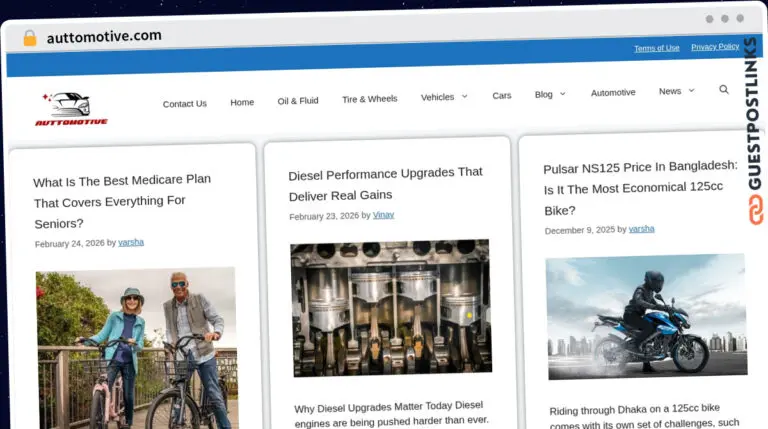
Task: Open Tire & Wheels category
Action: pos(370,99)
